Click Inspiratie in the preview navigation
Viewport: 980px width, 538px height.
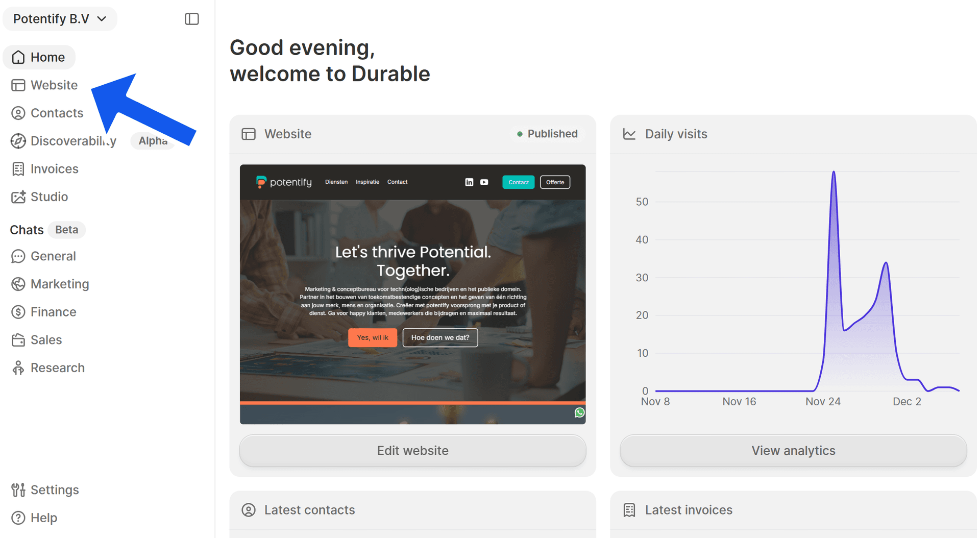tap(367, 182)
